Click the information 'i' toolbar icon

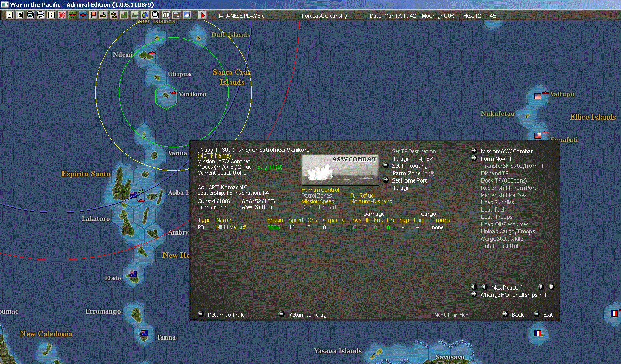click(x=52, y=15)
